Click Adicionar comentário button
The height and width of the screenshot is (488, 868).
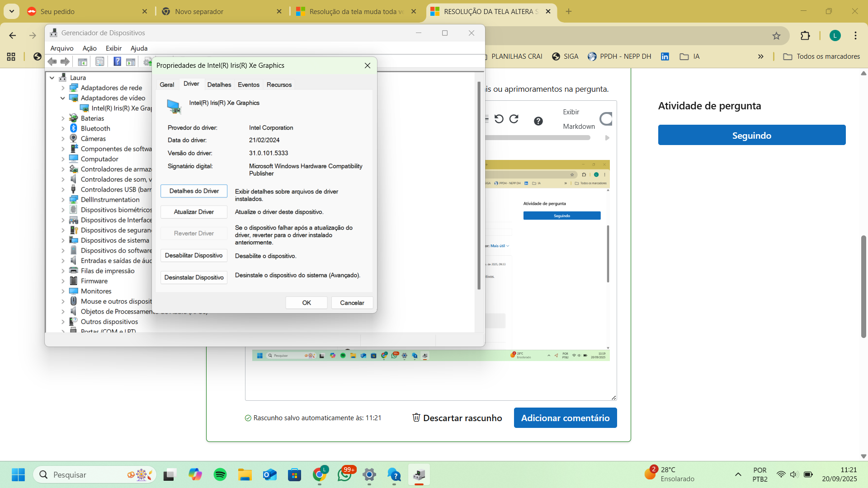click(x=565, y=418)
